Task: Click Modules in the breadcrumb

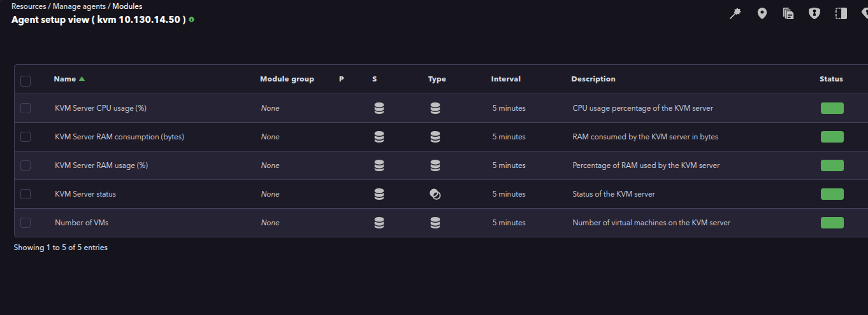Action: (x=127, y=6)
